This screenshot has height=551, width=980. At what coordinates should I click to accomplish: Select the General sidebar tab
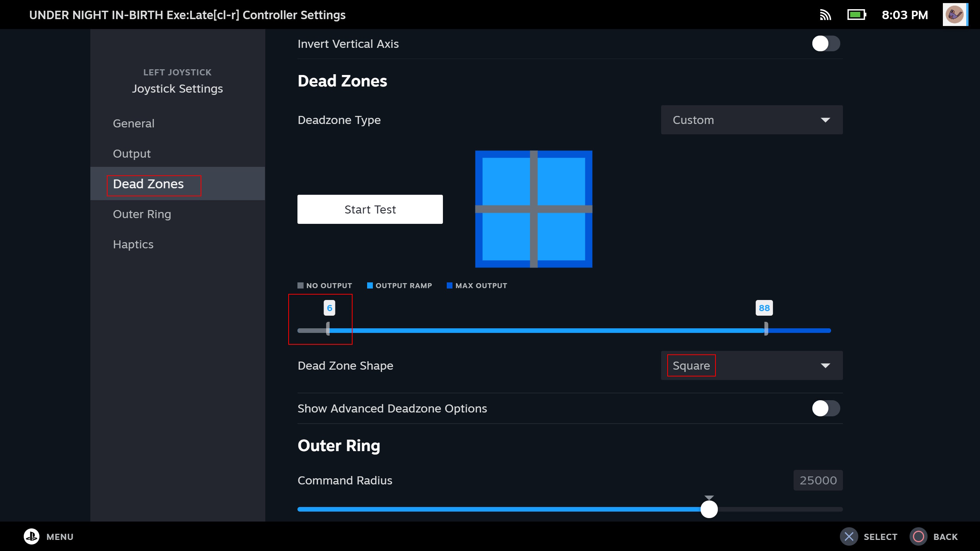(134, 124)
